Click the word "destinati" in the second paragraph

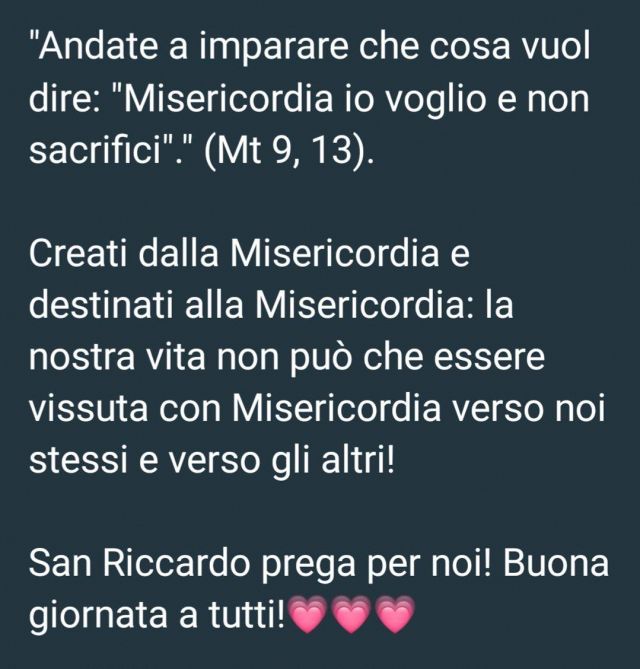point(101,305)
